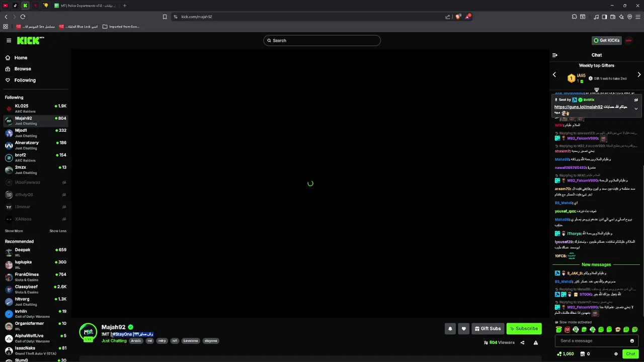Open Classybeef in Recommended list

click(x=35, y=289)
